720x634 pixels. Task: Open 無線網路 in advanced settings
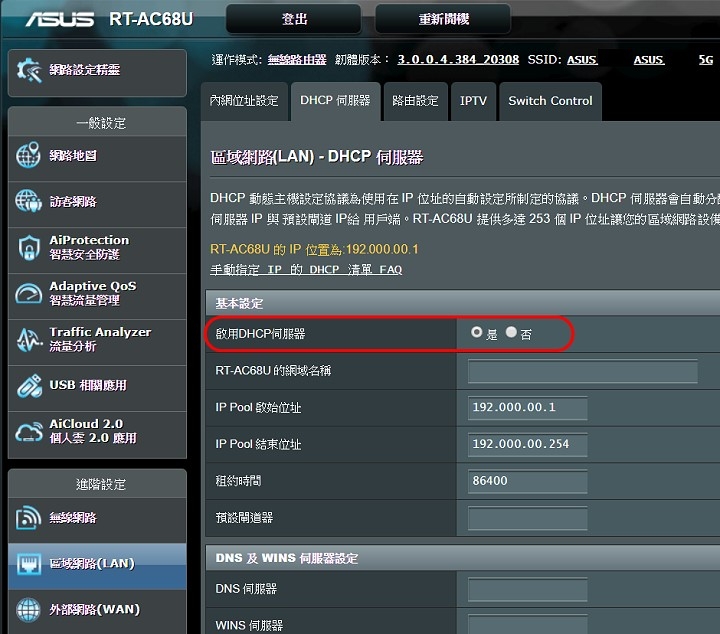tap(97, 520)
